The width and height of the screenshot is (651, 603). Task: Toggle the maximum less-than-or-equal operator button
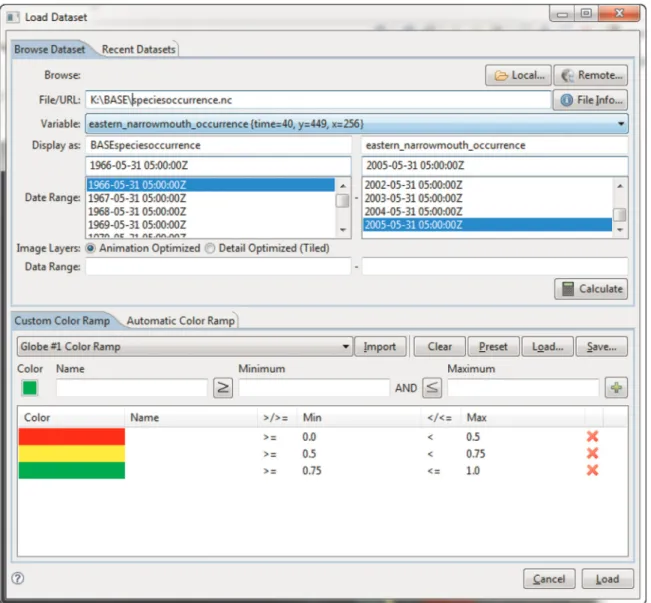432,388
